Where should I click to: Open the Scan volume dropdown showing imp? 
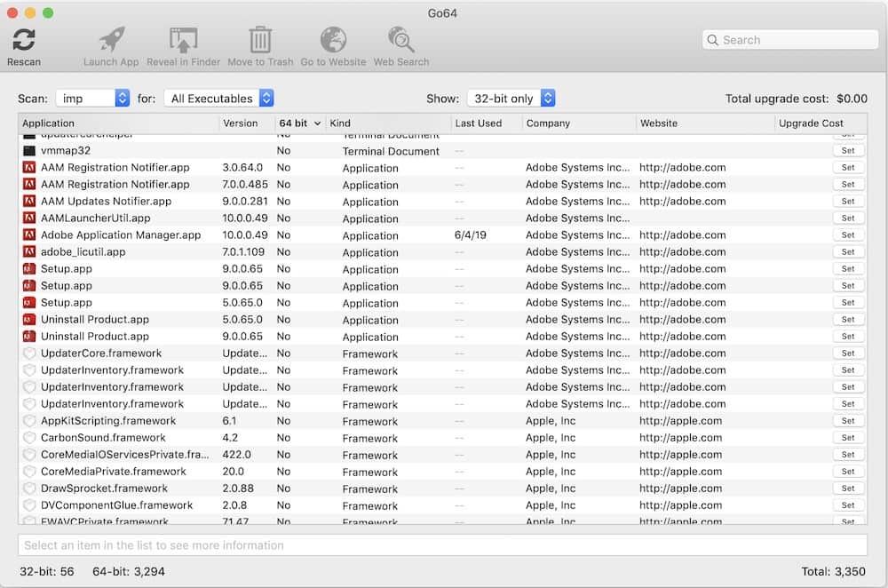pyautogui.click(x=93, y=98)
